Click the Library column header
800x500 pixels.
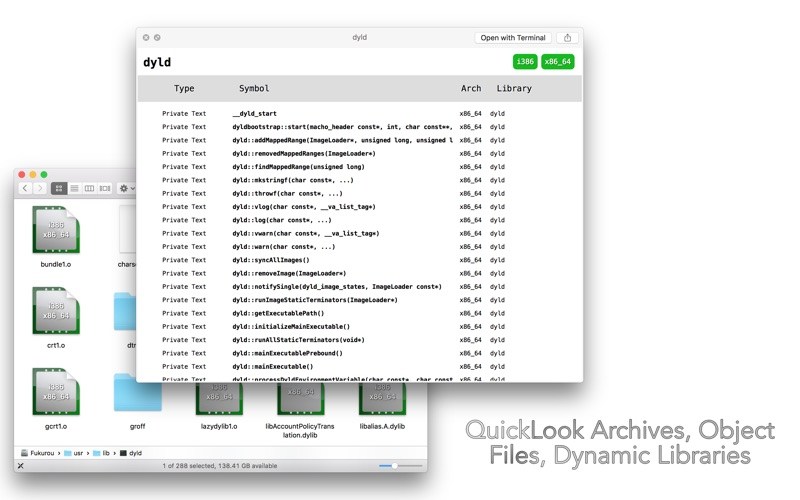click(x=514, y=88)
